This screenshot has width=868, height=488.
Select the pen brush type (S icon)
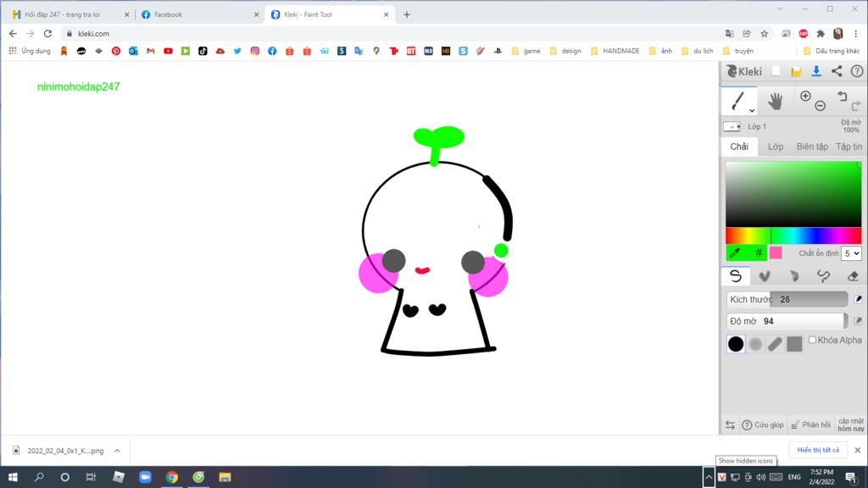[x=736, y=275]
